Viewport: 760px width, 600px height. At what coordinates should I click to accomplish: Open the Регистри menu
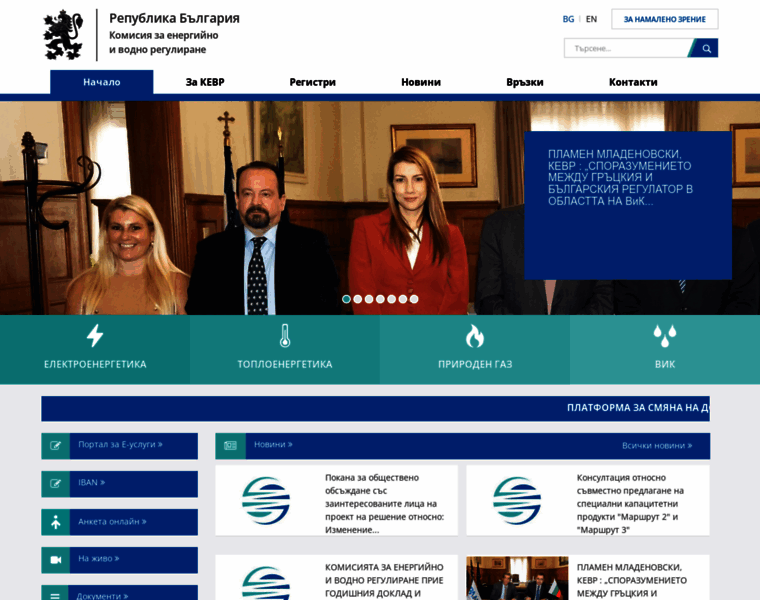(x=313, y=82)
